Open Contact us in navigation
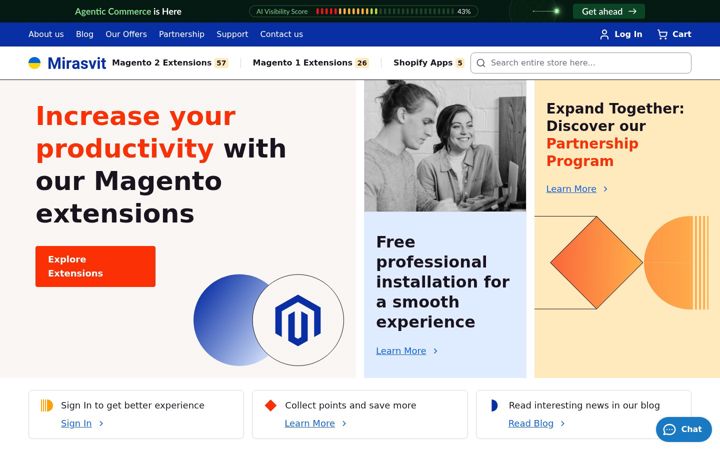 281,34
